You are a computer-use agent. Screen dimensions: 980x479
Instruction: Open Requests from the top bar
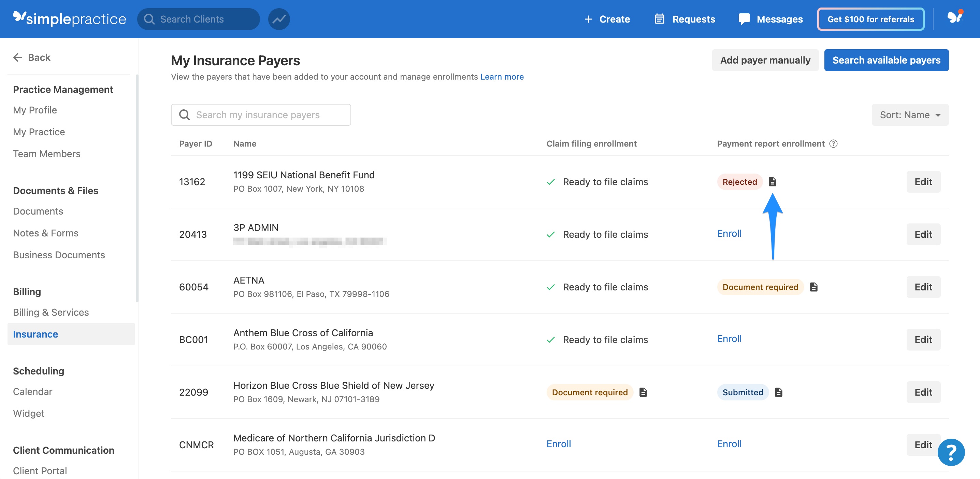[684, 19]
